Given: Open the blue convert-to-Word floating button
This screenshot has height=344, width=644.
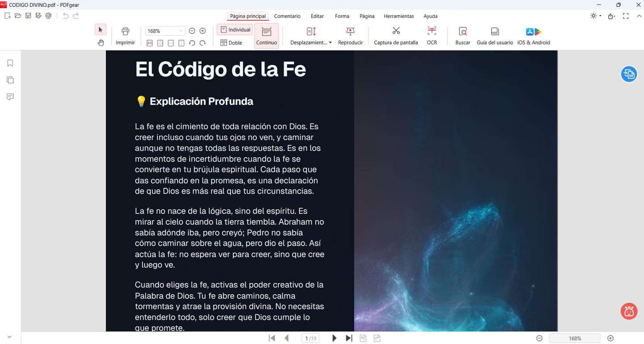Looking at the screenshot, I should (x=629, y=74).
